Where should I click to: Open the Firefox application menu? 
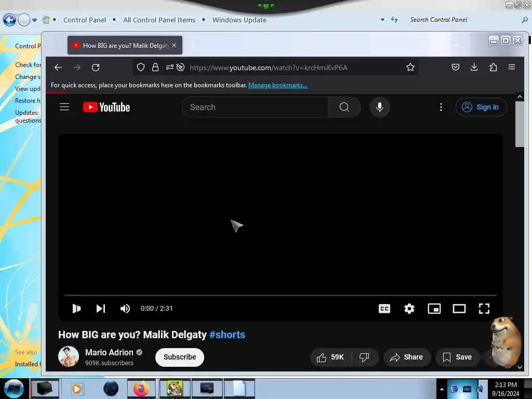[512, 67]
